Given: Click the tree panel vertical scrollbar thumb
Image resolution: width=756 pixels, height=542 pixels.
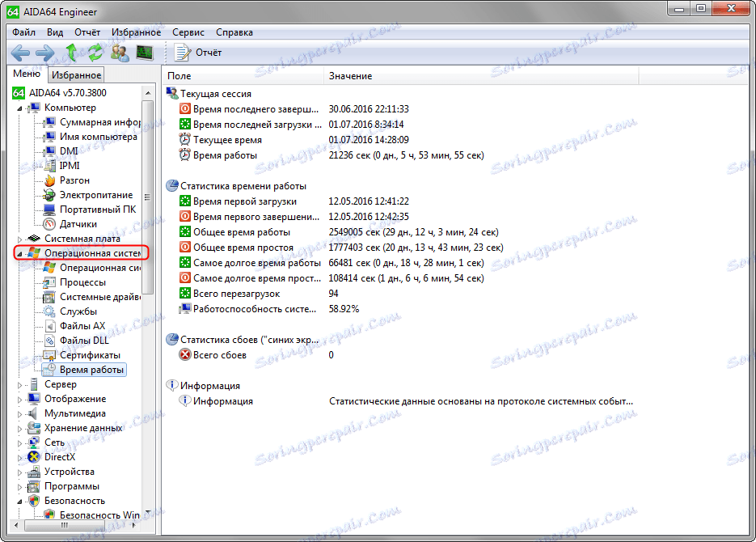Looking at the screenshot, I should [x=147, y=197].
